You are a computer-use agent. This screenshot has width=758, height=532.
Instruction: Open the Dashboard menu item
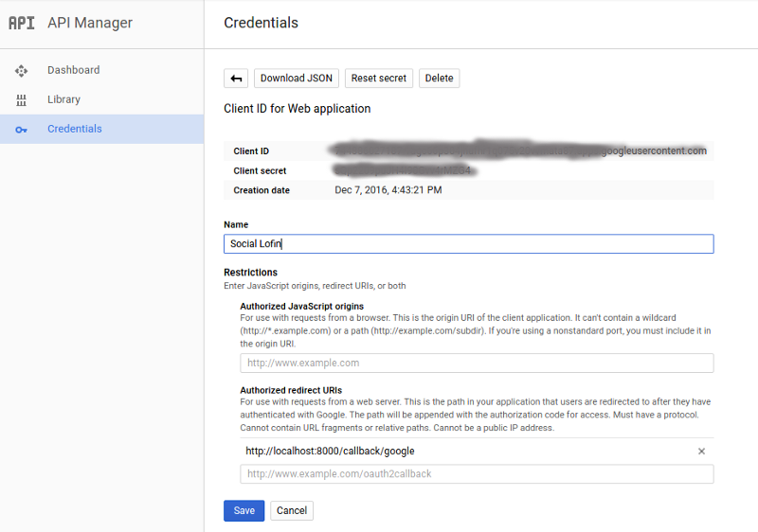click(x=73, y=70)
